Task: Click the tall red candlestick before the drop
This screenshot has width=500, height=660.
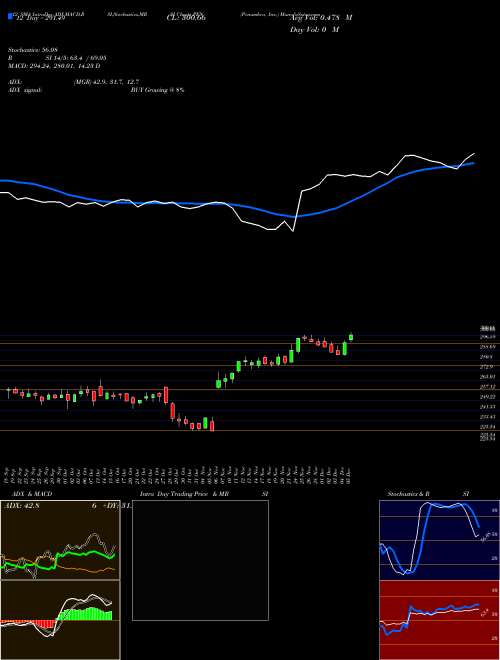Action: (166, 395)
